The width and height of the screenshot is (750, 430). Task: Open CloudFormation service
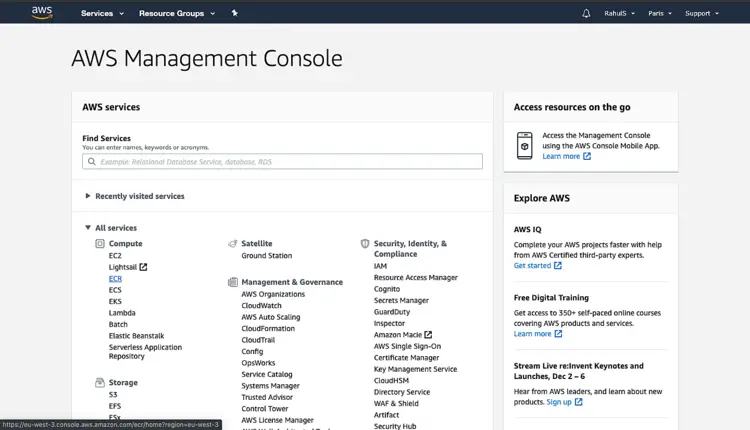[268, 329]
